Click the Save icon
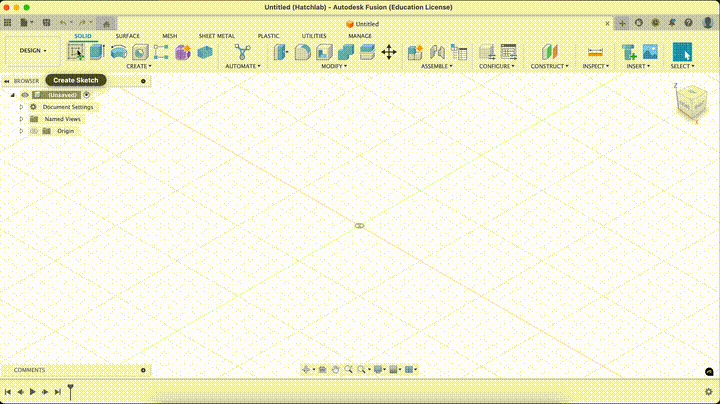 pos(46,22)
